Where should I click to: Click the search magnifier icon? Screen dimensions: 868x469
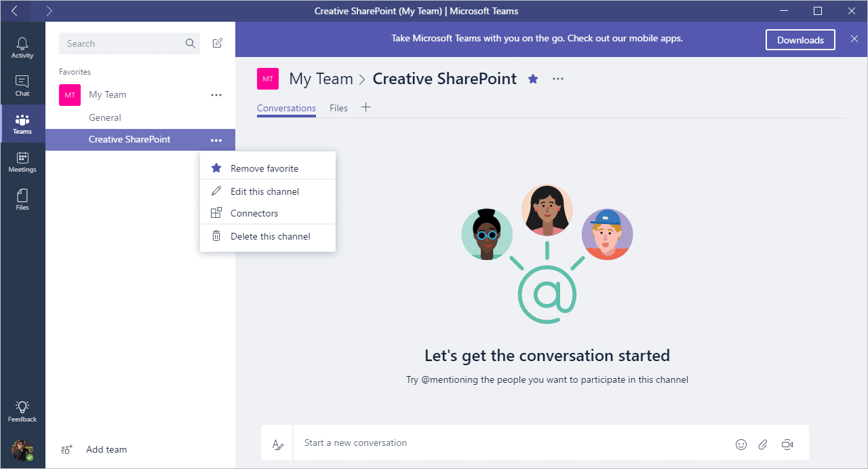click(191, 43)
